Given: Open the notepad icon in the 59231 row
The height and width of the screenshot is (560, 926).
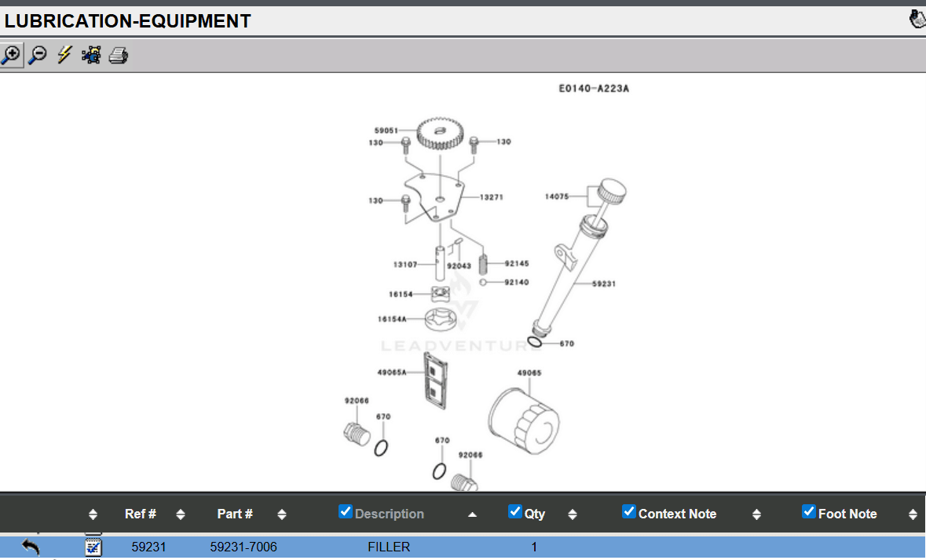Looking at the screenshot, I should pos(93,547).
